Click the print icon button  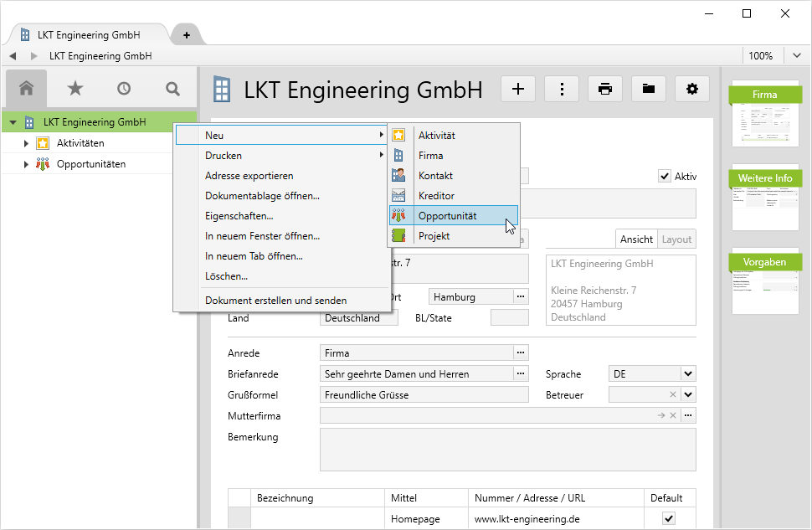tap(605, 89)
